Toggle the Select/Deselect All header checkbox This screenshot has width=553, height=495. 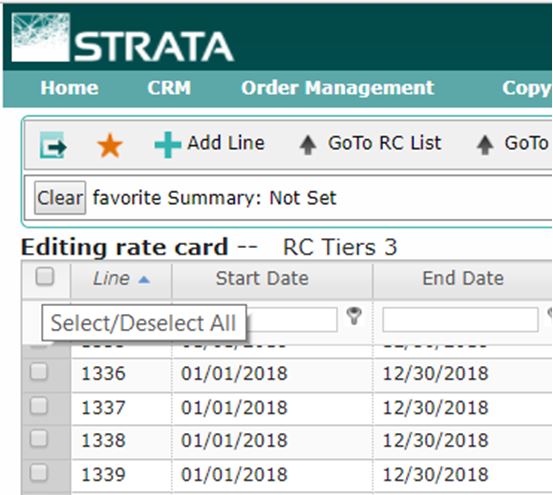coord(45,276)
